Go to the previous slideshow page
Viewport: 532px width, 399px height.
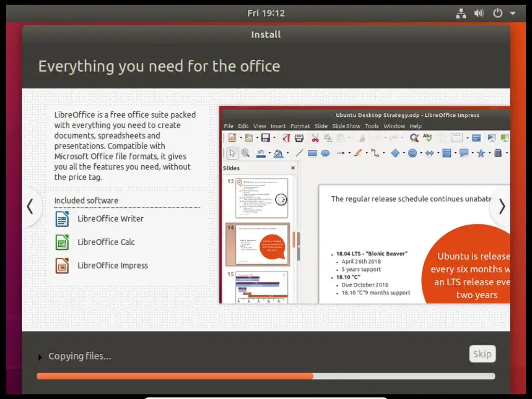coord(31,206)
